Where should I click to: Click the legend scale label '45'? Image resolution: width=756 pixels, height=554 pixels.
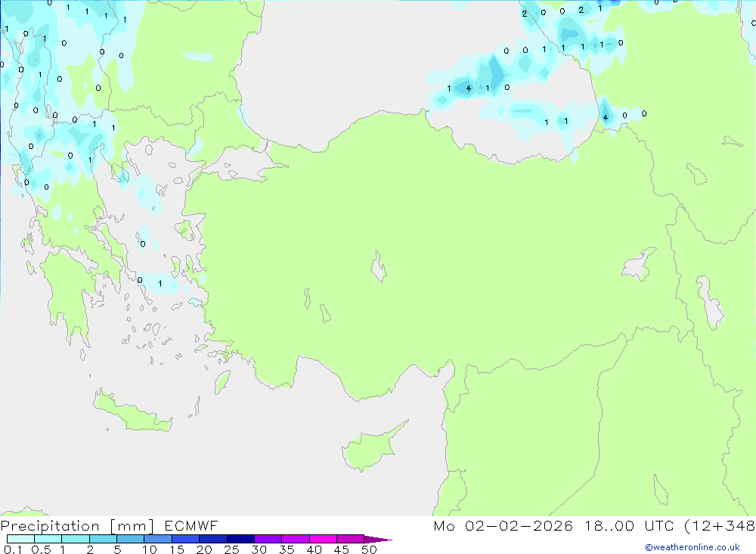(342, 549)
